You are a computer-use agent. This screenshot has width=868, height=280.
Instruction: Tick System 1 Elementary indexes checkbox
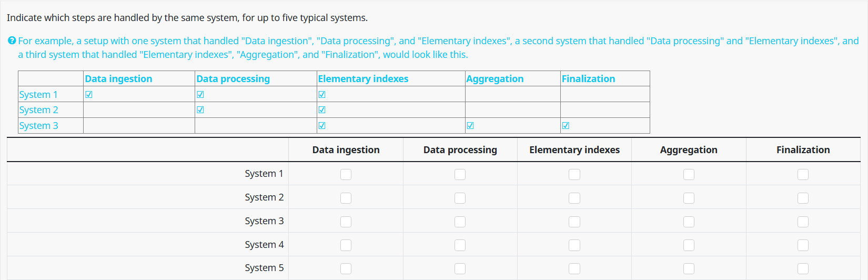pyautogui.click(x=574, y=174)
